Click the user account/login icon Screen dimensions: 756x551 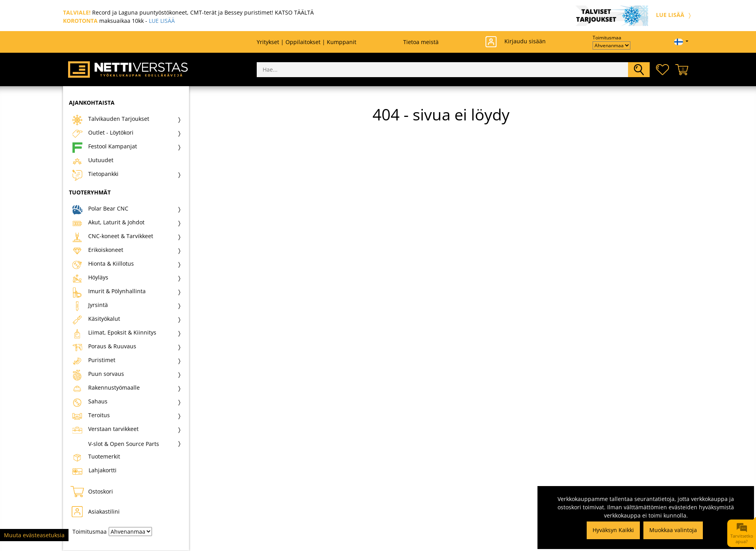[490, 41]
